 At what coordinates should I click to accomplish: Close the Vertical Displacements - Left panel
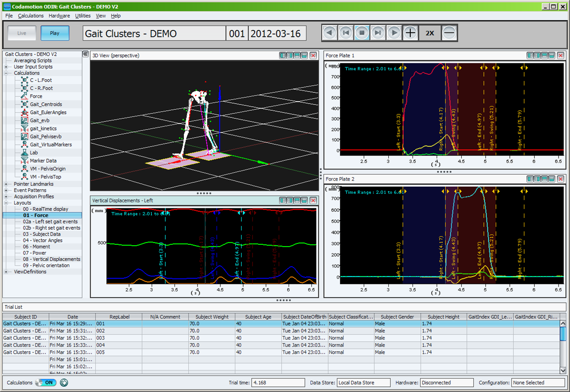click(313, 200)
